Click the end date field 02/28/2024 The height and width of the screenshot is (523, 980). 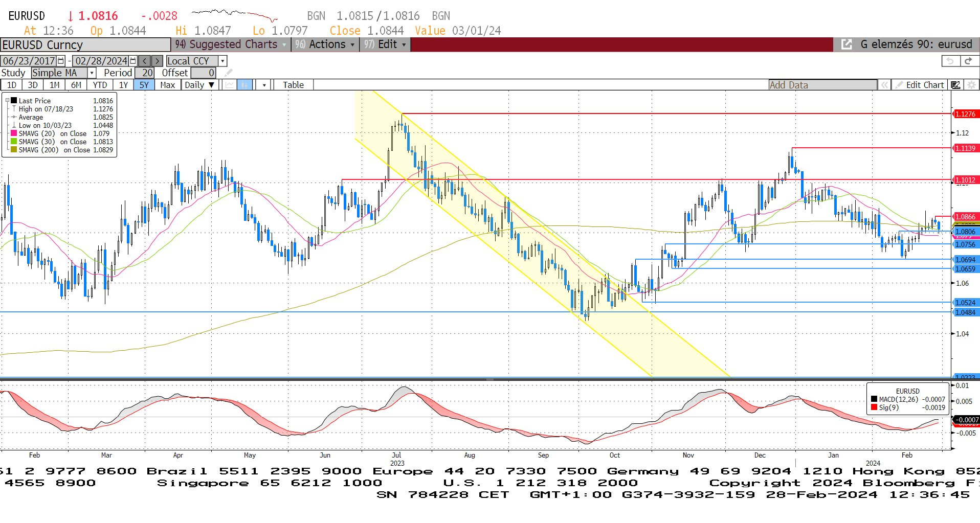coord(101,61)
